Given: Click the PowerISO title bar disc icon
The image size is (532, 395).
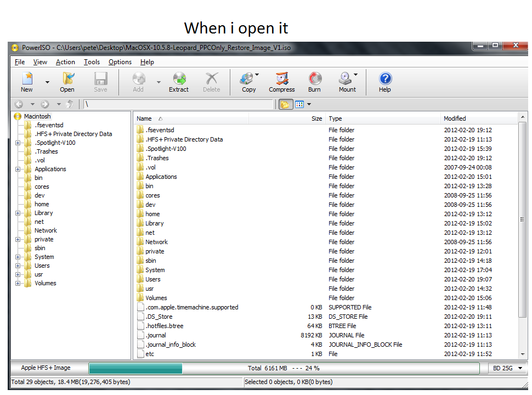Looking at the screenshot, I should [x=15, y=48].
